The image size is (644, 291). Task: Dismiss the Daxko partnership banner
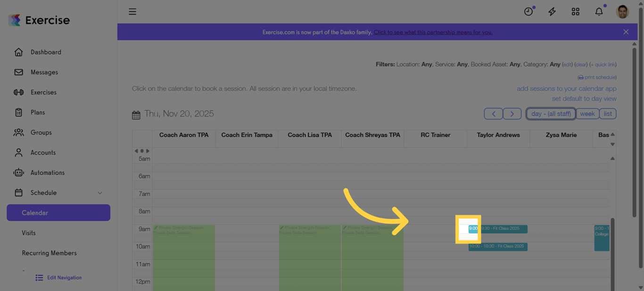tap(626, 32)
